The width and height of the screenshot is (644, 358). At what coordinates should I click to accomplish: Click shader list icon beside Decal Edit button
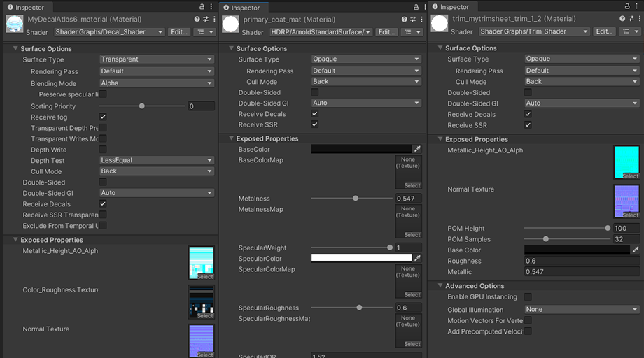(x=203, y=32)
